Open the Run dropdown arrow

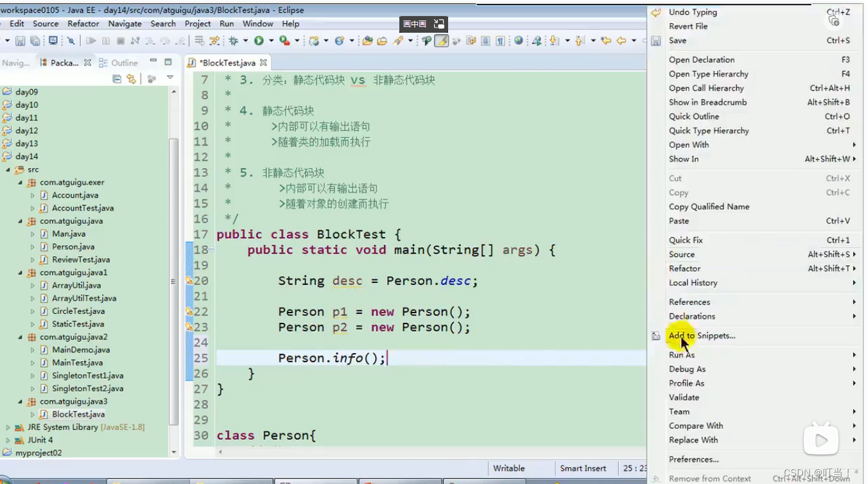(x=271, y=41)
